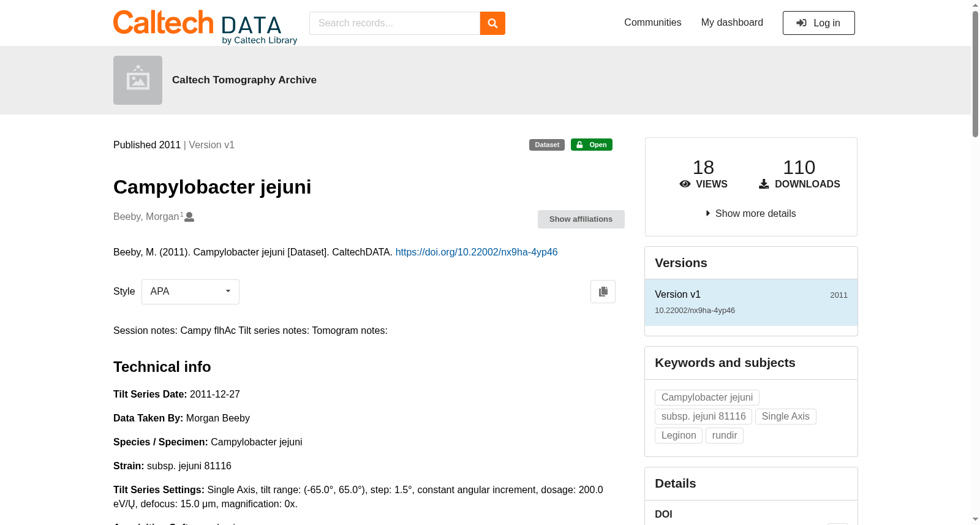Viewport: 980px width, 525px height.
Task: Click the Open access lock badge
Action: (x=592, y=145)
